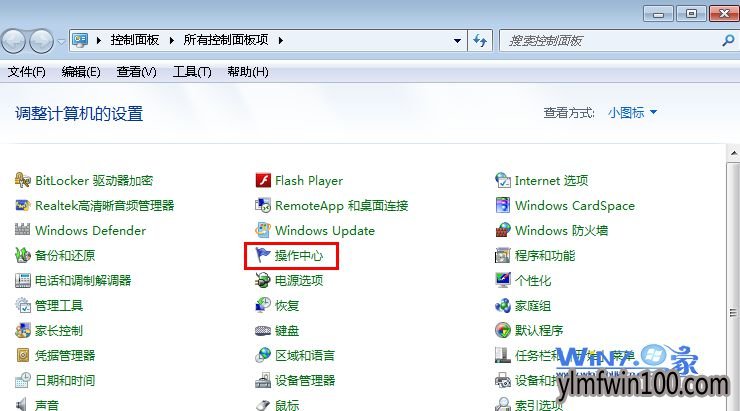Click the 电源选项 icon
The image size is (740, 411).
263,281
